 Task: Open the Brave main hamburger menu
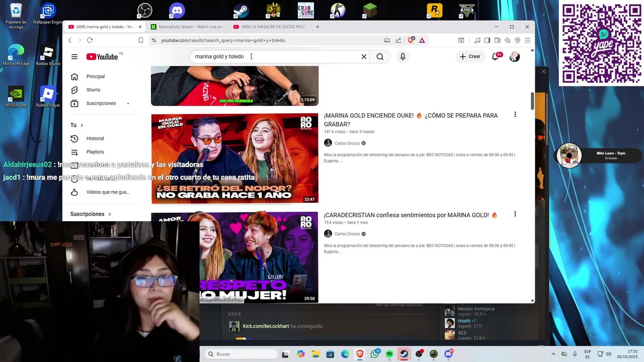point(527,40)
